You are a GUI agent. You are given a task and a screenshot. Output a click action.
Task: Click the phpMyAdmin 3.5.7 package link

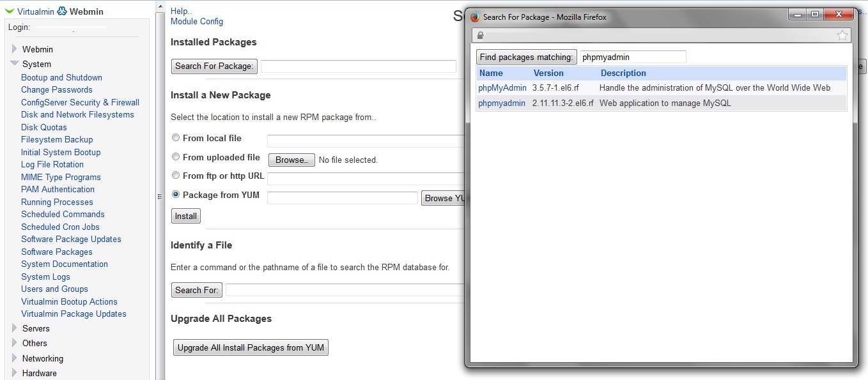click(502, 88)
